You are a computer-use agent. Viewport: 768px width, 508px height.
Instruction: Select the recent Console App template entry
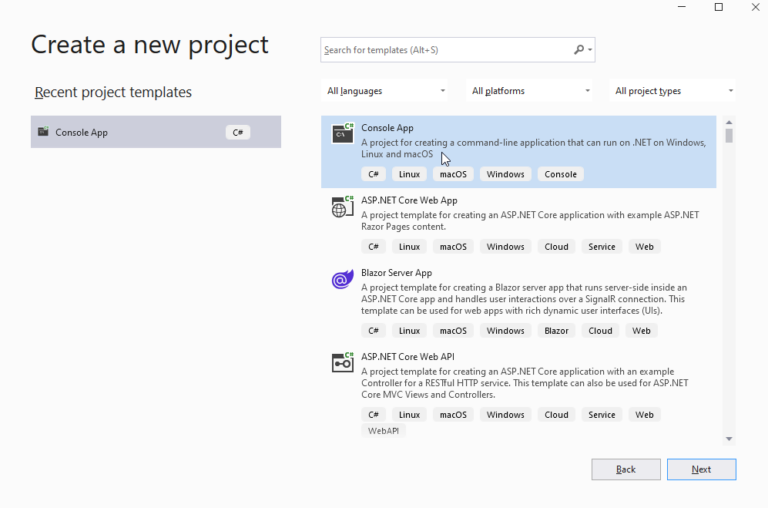tap(155, 132)
